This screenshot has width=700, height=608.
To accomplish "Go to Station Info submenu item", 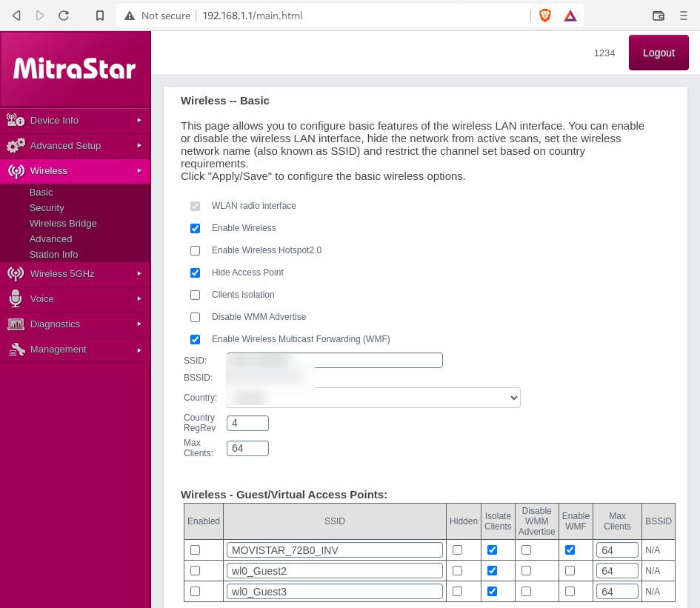I will coord(53,255).
